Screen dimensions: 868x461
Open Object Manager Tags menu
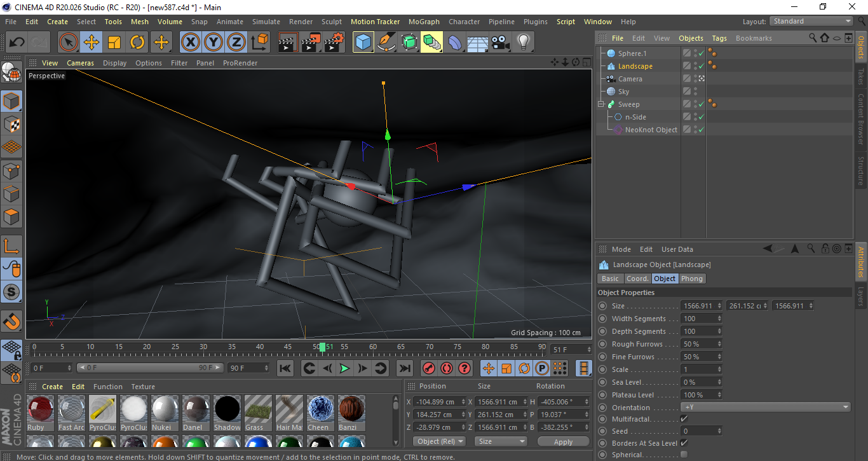point(719,38)
